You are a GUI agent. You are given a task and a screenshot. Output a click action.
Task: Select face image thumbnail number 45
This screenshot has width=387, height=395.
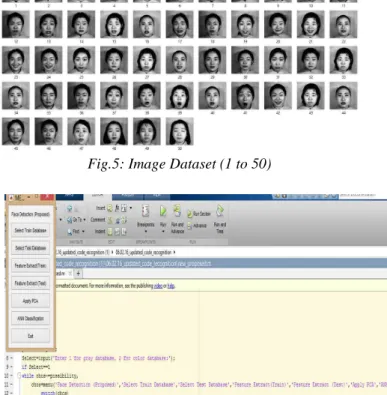click(16, 131)
